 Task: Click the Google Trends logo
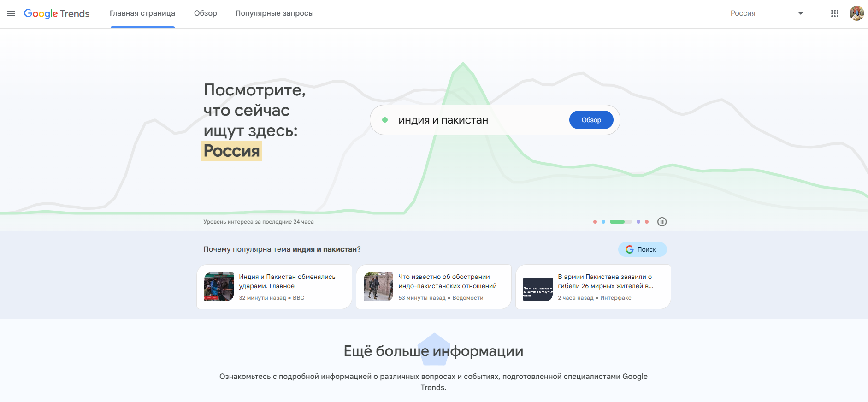(x=57, y=13)
